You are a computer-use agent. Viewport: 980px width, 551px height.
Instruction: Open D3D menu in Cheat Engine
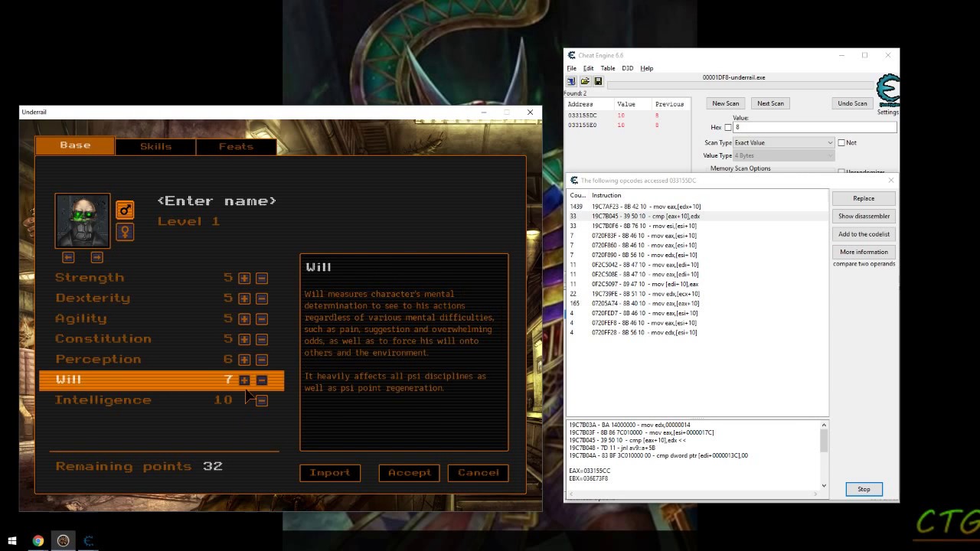628,68
